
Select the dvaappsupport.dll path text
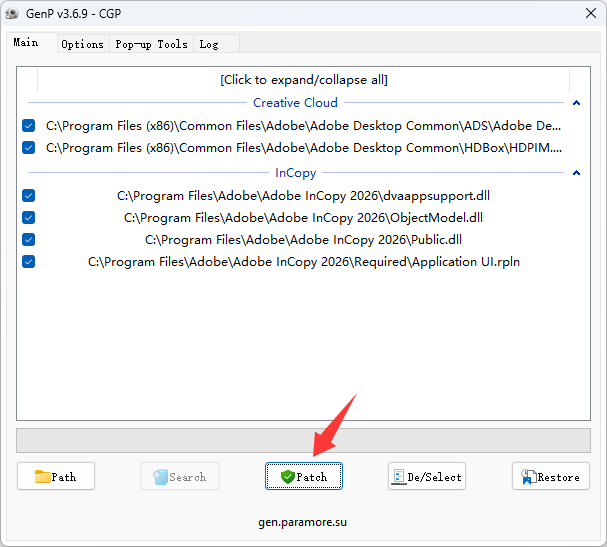[x=304, y=196]
